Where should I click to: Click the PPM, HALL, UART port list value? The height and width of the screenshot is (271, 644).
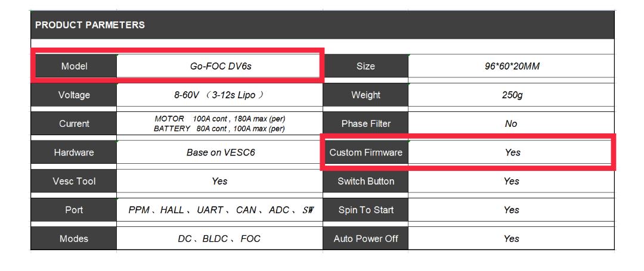(221, 210)
